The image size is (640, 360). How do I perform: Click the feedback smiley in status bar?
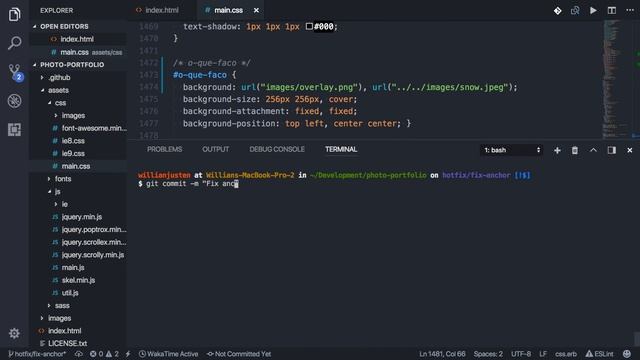click(x=627, y=354)
